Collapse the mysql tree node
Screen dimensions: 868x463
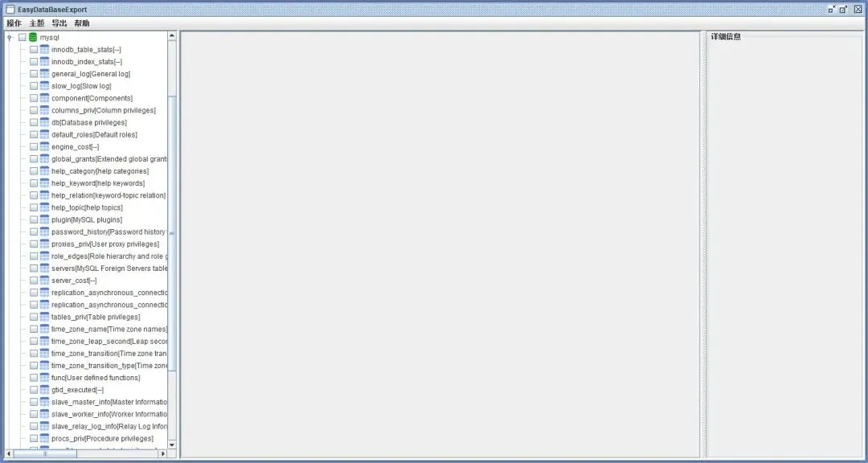10,37
